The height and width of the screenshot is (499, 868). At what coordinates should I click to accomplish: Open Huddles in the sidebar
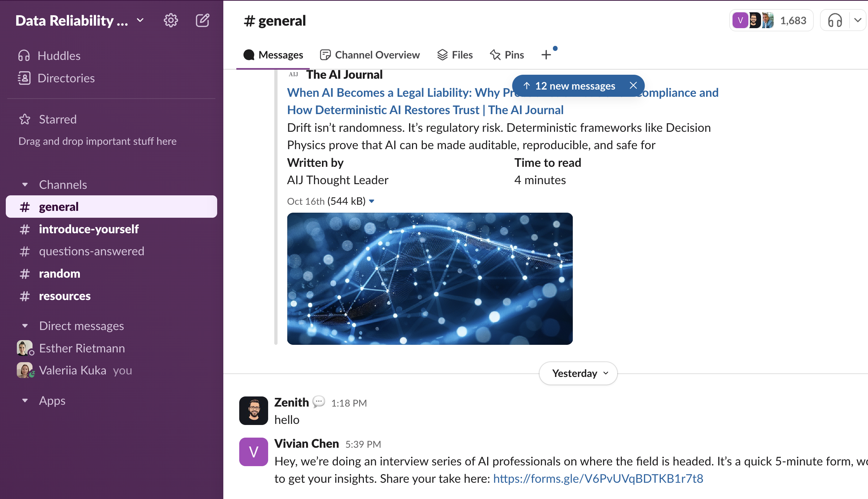tap(59, 56)
